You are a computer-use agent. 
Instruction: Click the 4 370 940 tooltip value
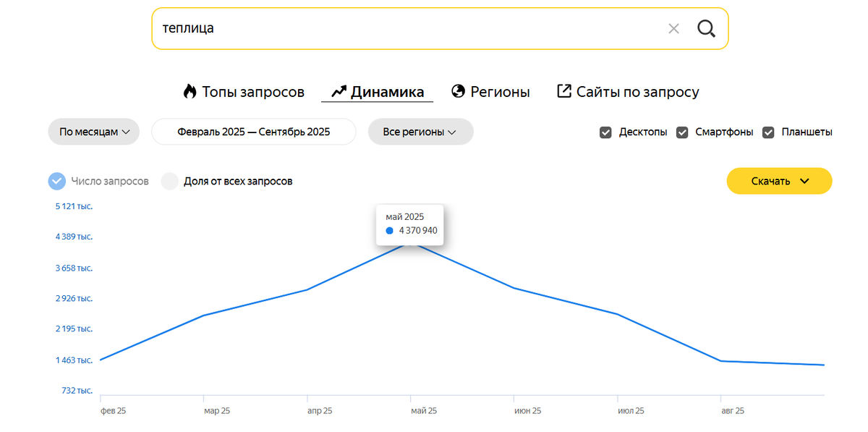coord(418,230)
